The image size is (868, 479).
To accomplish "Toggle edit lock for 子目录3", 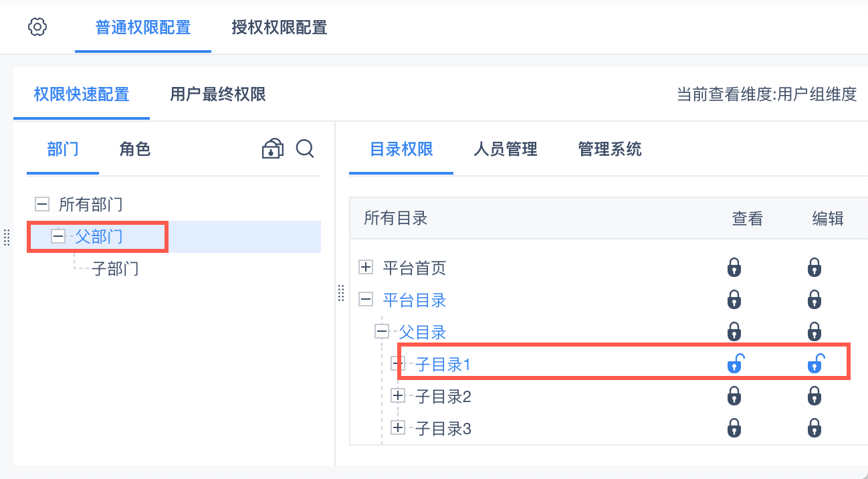I will 814,427.
